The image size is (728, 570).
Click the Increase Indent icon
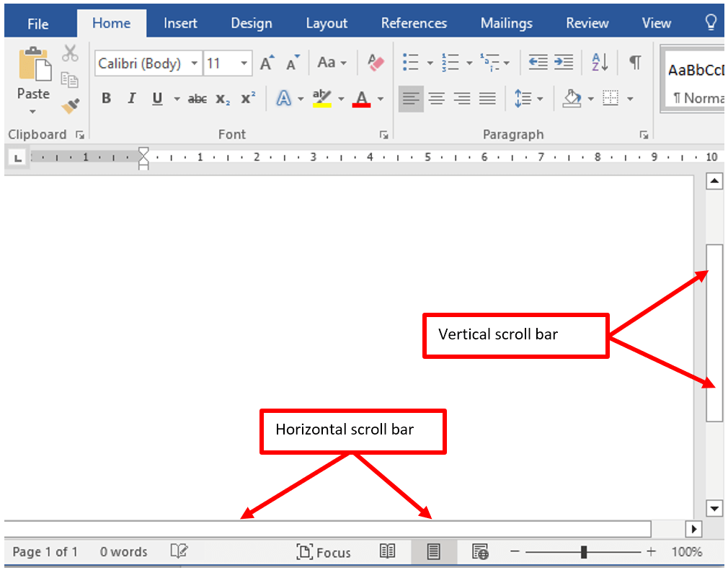pyautogui.click(x=564, y=63)
